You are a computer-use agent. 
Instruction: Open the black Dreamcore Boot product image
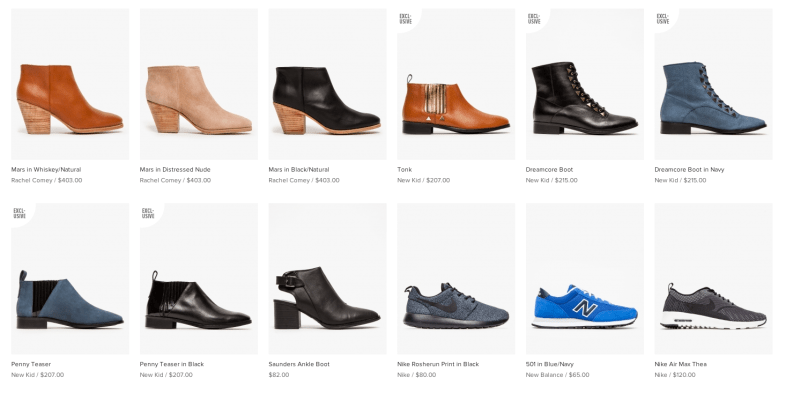click(x=585, y=84)
